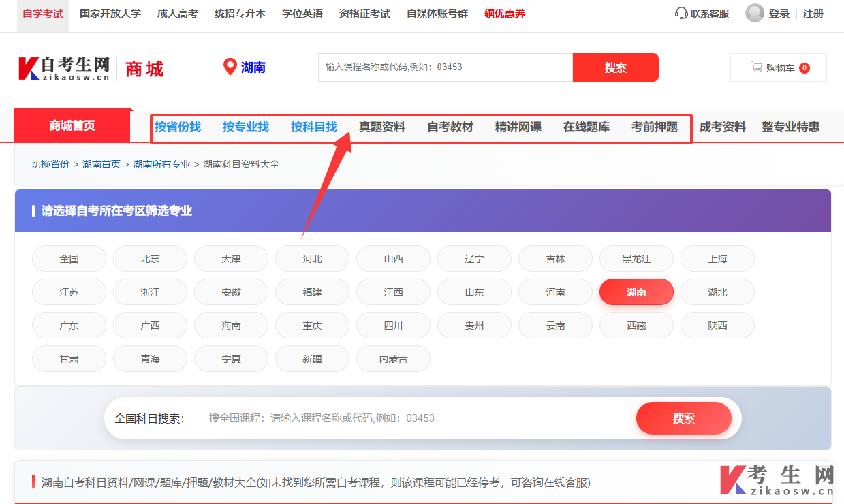This screenshot has width=844, height=504.
Task: Open 在线题库 in the navigation bar
Action: coord(587,127)
